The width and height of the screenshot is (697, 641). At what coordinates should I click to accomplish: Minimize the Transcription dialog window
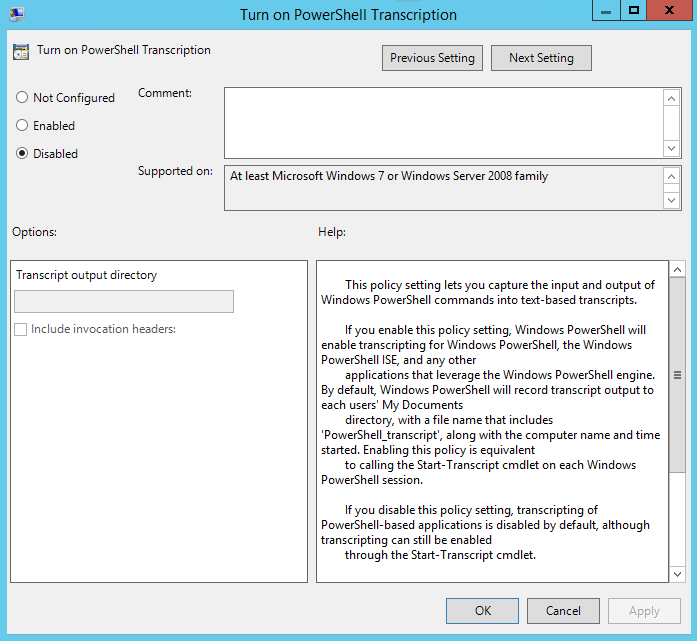pyautogui.click(x=606, y=11)
